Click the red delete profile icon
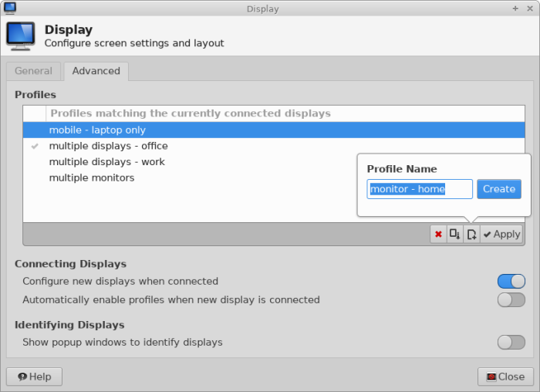 [438, 235]
